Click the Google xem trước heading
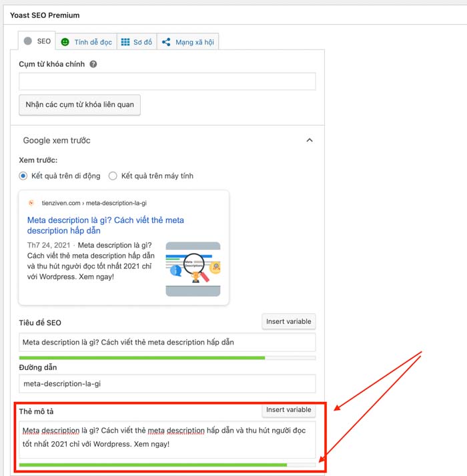The image size is (467, 476). click(x=57, y=140)
